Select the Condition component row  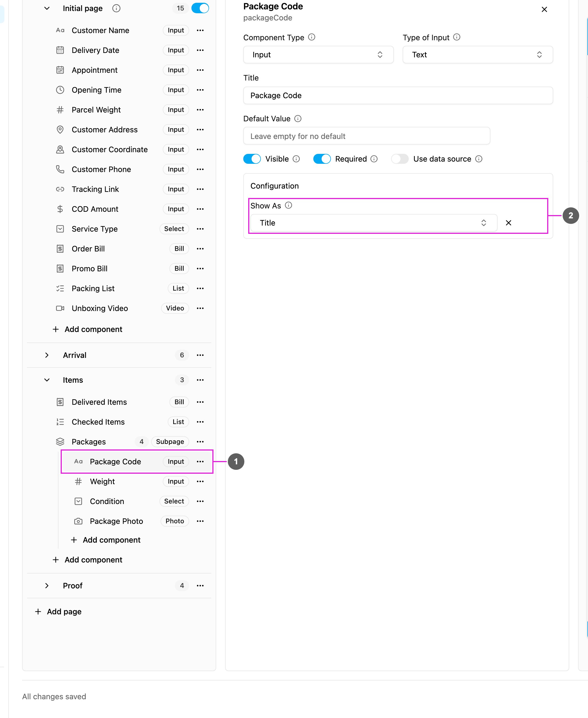[x=137, y=501]
